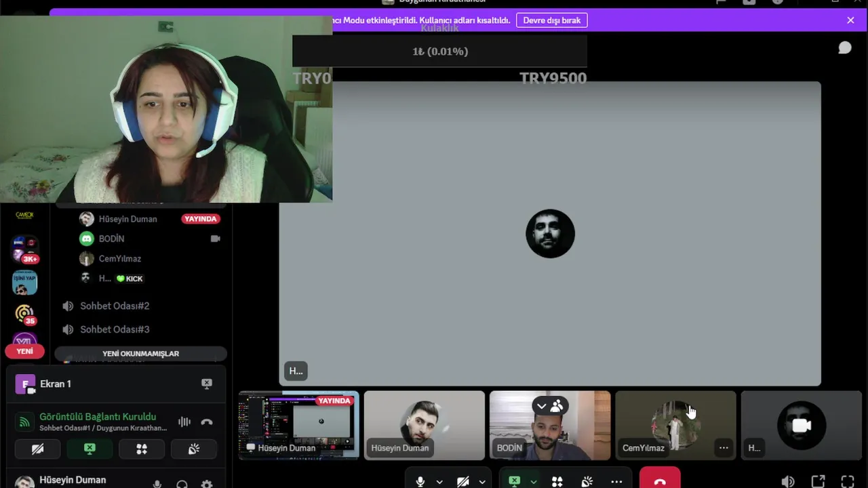Open the CAMEOK server icon

tap(24, 215)
